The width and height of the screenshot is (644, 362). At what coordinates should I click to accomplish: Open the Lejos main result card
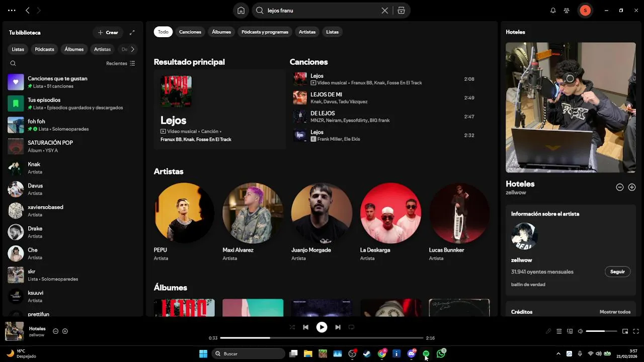click(x=219, y=109)
